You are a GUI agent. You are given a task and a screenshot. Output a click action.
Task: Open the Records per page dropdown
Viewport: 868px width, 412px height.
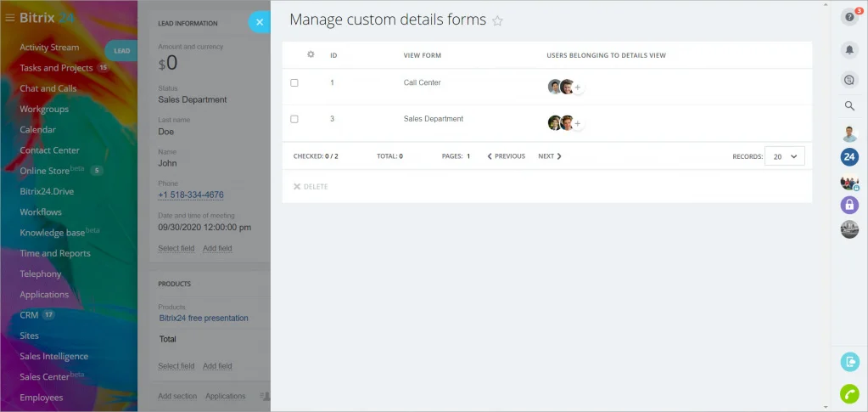[784, 156]
